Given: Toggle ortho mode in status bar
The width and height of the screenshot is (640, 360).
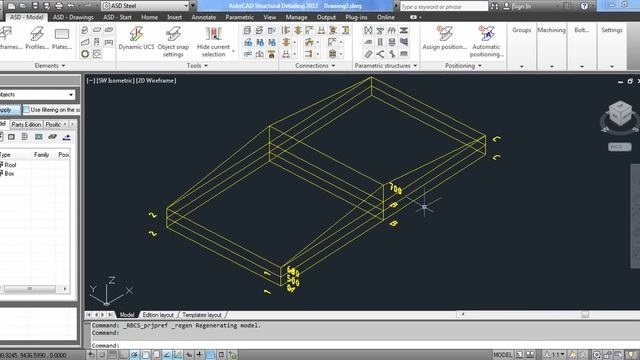Looking at the screenshot, I should pos(123,355).
